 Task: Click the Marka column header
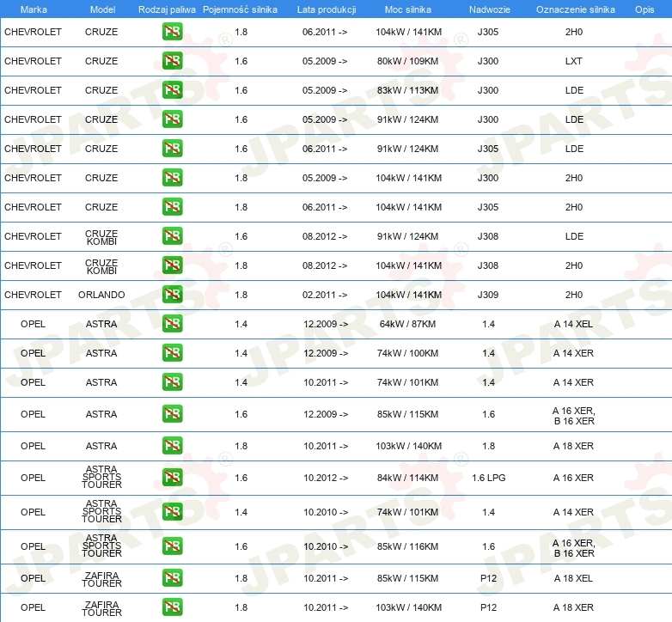point(33,9)
